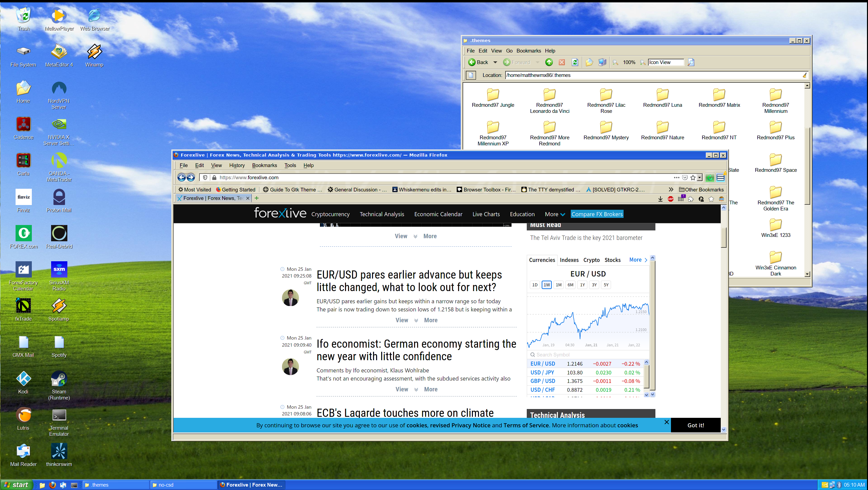Click library fence icon with purple badge

pyautogui.click(x=681, y=199)
